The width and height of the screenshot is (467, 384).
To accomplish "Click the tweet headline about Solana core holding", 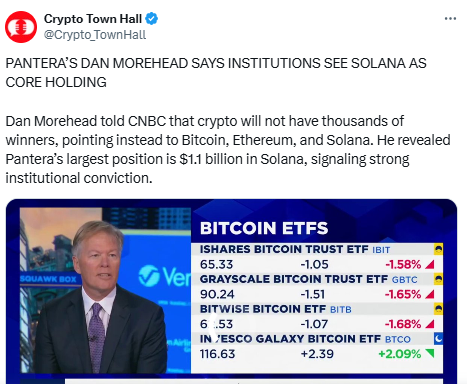I will [x=216, y=72].
